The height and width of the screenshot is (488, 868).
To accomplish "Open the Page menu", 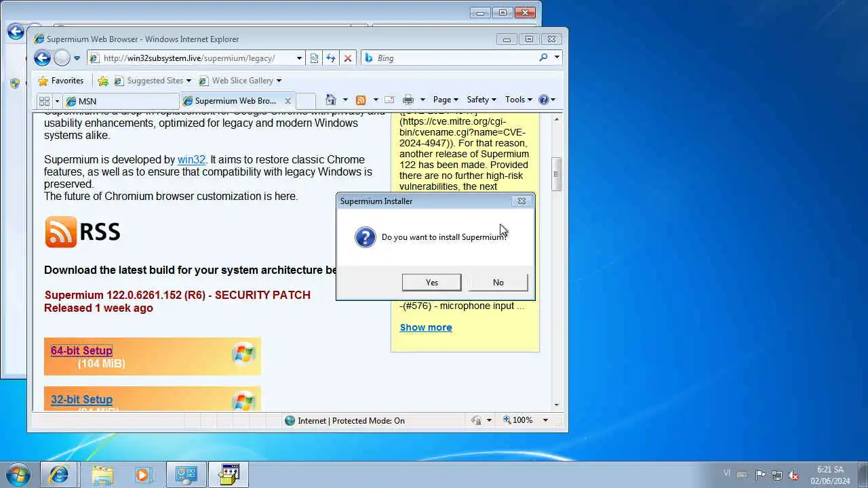I will [446, 100].
